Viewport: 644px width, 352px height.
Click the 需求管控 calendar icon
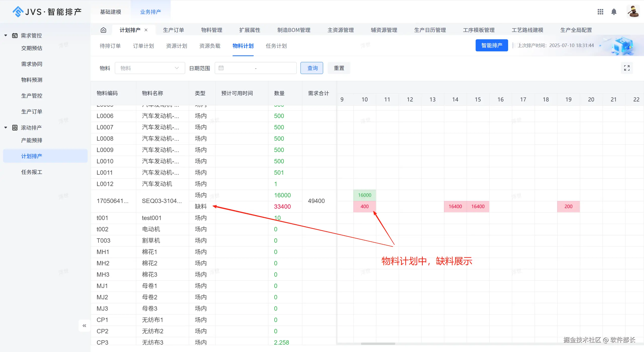pos(15,36)
